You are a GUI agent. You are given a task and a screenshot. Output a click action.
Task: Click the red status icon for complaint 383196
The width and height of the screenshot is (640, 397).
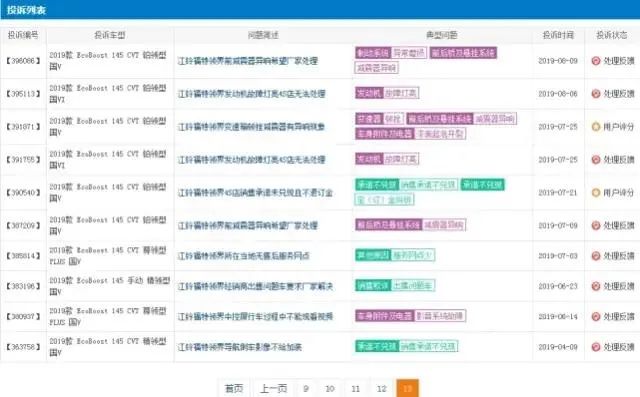click(596, 286)
